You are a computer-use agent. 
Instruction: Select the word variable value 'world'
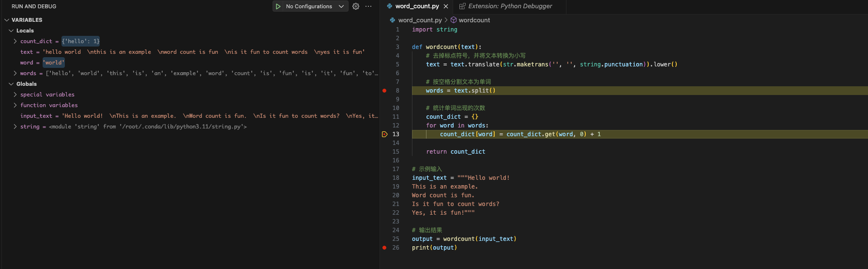54,63
